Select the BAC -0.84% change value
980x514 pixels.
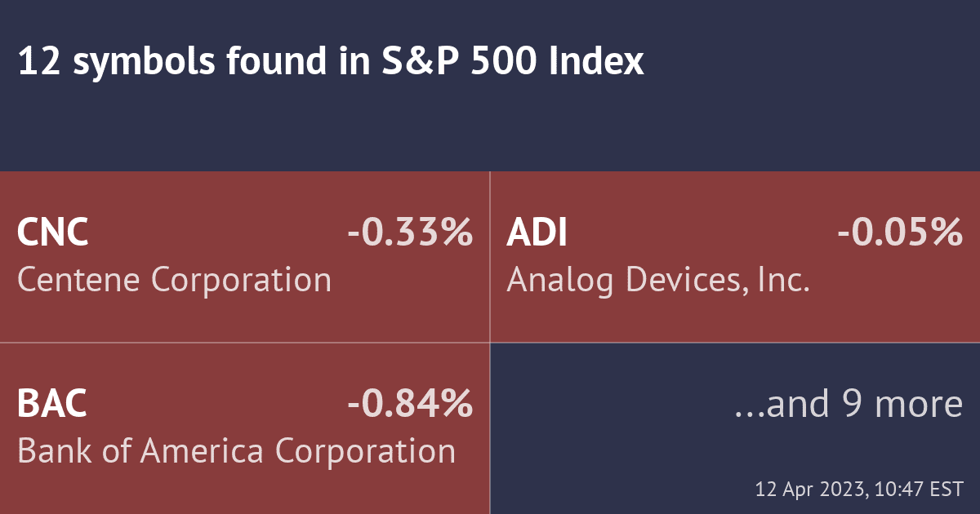click(410, 405)
